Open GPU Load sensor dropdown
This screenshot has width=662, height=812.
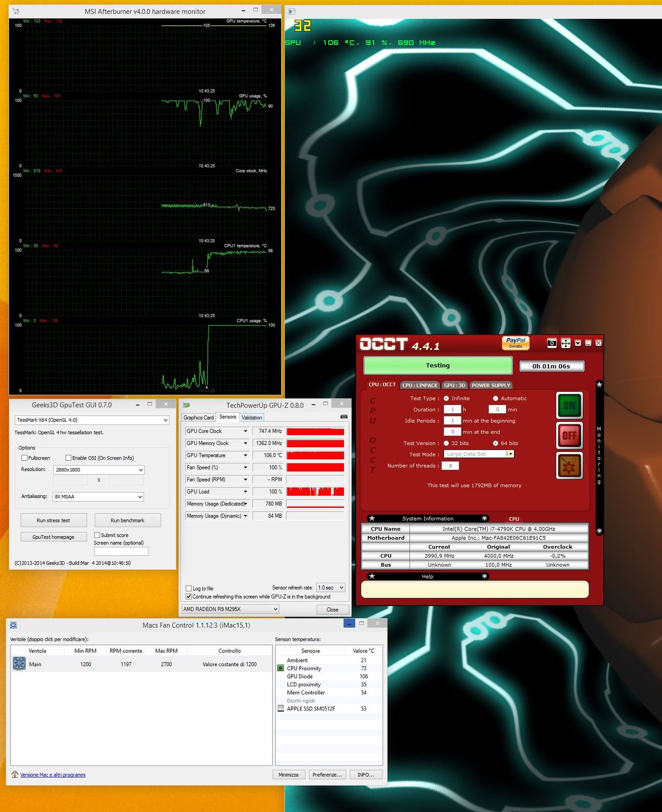pyautogui.click(x=245, y=492)
